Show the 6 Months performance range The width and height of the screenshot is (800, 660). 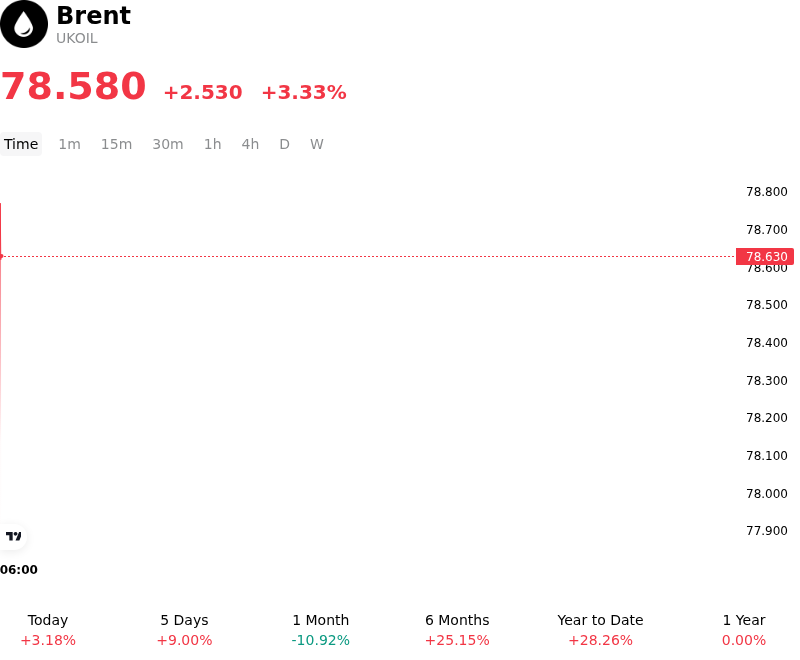457,630
